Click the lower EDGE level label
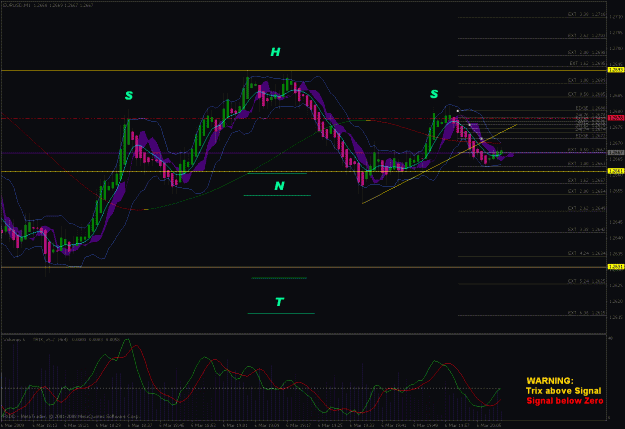 pyautogui.click(x=591, y=136)
